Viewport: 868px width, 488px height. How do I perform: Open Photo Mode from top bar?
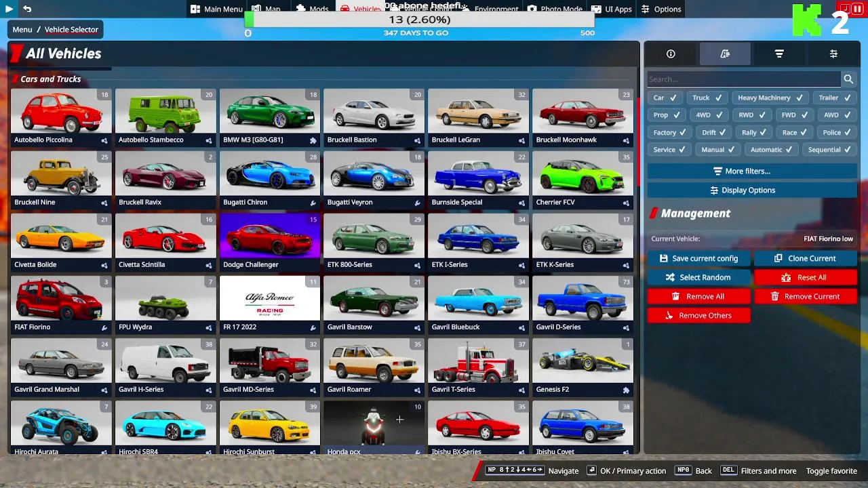555,9
